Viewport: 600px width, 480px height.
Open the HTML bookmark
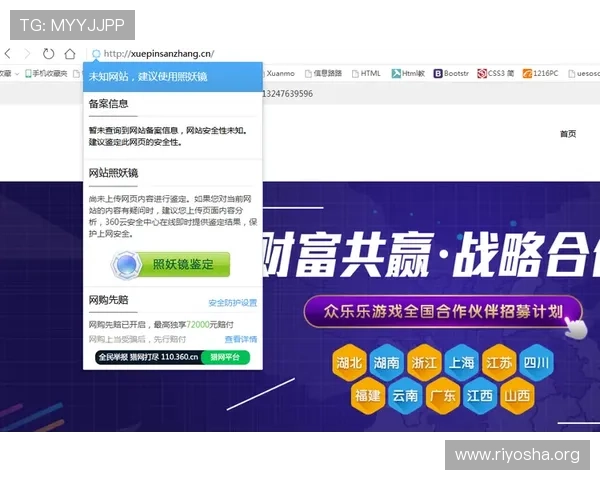366,73
